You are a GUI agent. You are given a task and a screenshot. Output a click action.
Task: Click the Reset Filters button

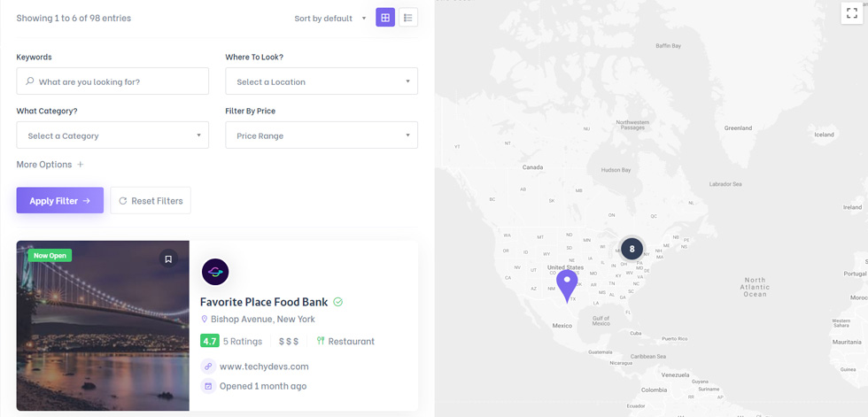coord(151,200)
